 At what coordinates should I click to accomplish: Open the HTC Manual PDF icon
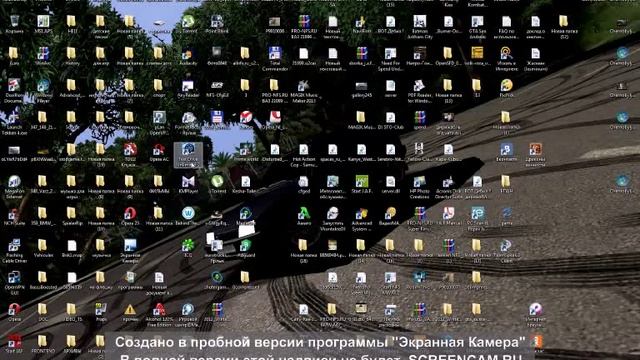448,216
